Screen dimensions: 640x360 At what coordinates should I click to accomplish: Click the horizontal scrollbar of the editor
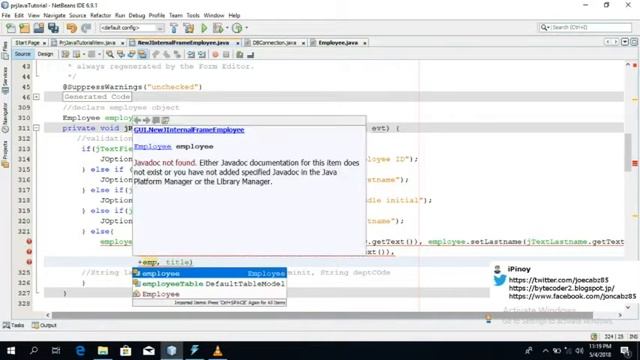click(322, 315)
